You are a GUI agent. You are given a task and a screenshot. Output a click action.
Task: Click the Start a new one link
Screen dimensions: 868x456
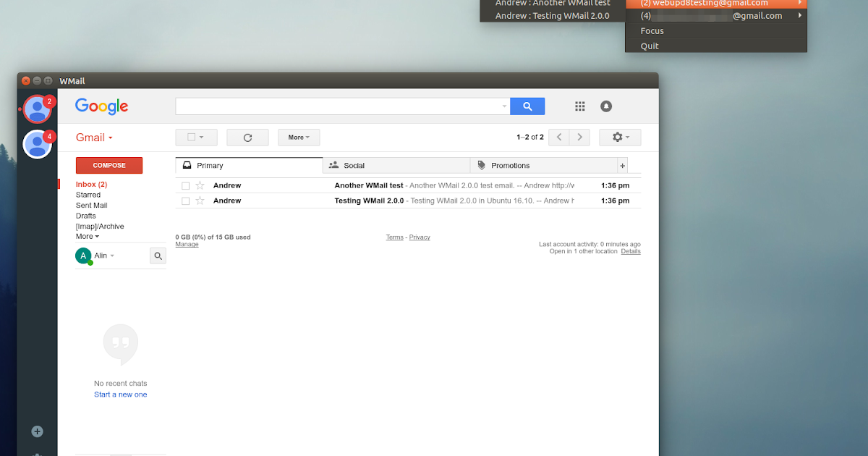pyautogui.click(x=120, y=394)
